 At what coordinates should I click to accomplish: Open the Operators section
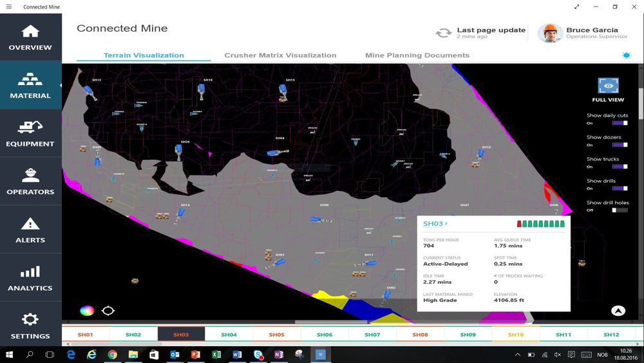pyautogui.click(x=30, y=181)
